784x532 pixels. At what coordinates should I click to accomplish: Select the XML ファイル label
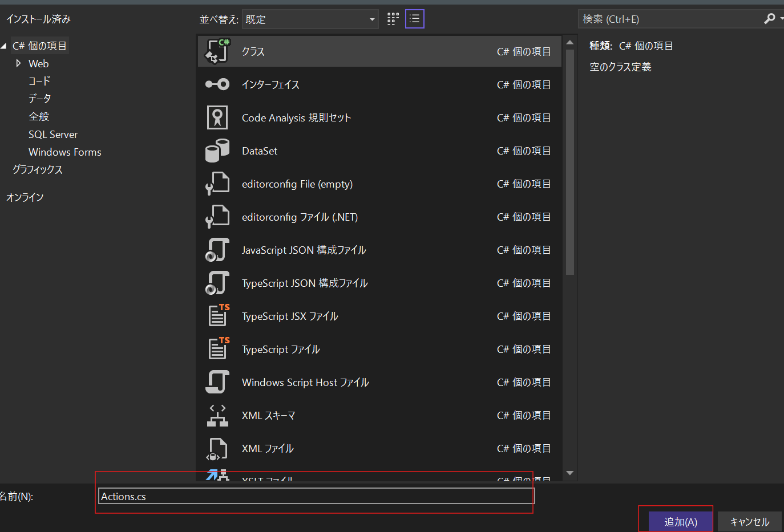coord(268,448)
